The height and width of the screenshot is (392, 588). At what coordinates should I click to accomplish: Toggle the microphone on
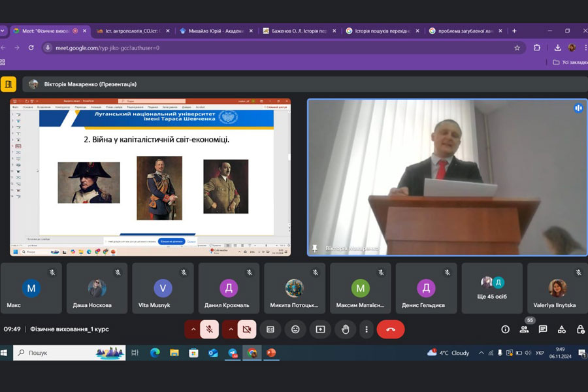209,329
